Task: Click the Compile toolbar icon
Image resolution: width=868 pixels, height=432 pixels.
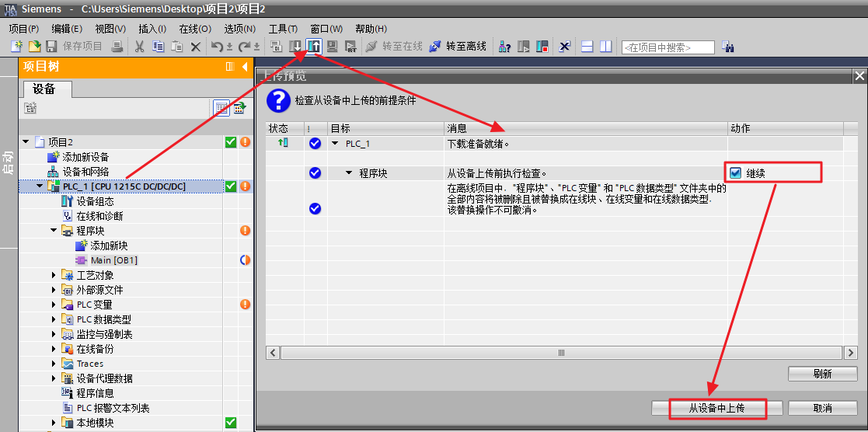Action: point(276,47)
